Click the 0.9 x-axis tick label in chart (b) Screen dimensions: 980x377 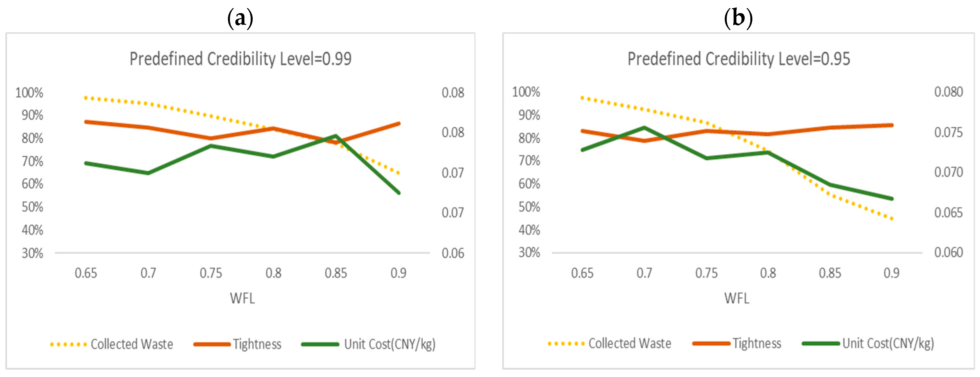click(x=891, y=273)
